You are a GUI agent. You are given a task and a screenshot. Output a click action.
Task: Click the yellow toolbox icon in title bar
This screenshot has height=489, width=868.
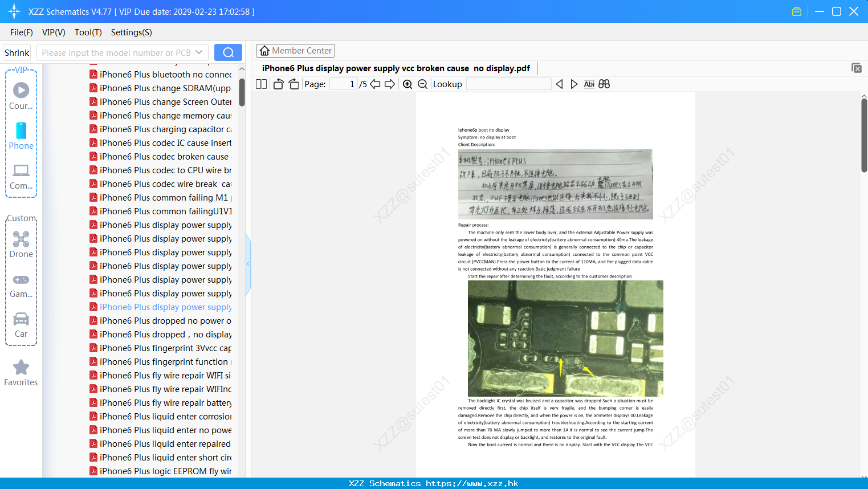coord(797,11)
